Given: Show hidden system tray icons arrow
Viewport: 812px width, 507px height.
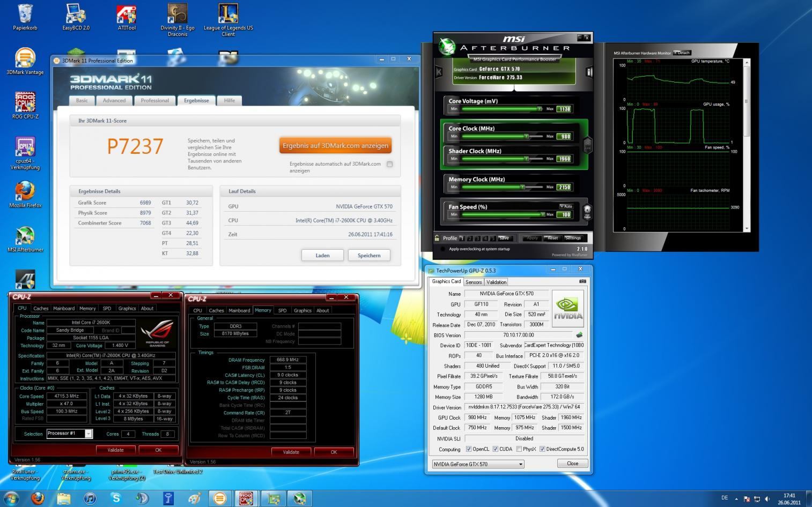Looking at the screenshot, I should [x=736, y=498].
